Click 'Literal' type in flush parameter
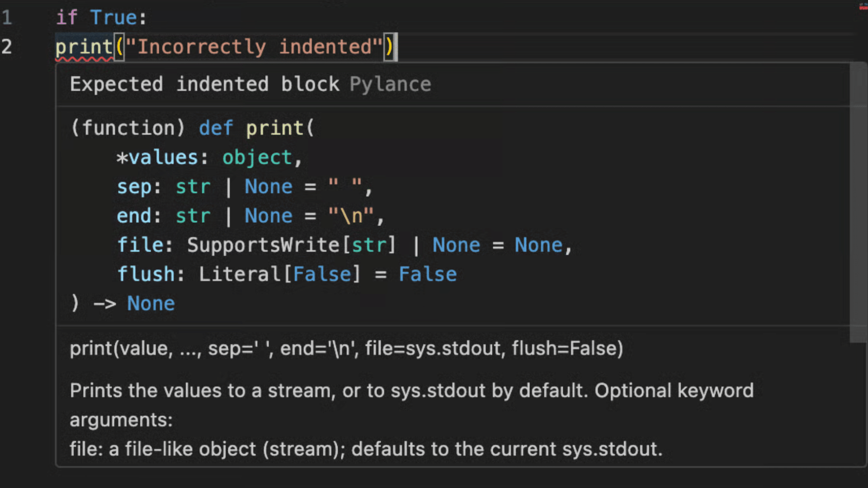868x488 pixels. [x=240, y=274]
